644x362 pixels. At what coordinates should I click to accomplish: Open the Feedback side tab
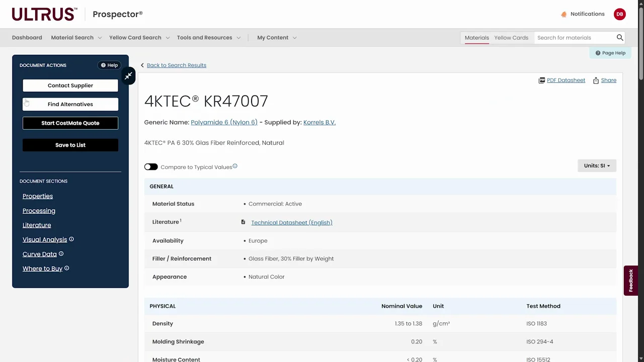(630, 281)
